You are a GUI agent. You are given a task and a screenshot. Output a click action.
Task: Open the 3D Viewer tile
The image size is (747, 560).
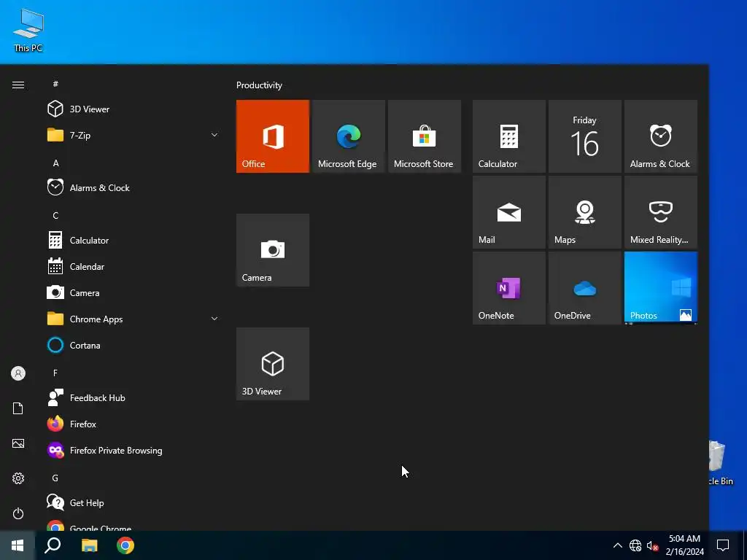tap(273, 364)
